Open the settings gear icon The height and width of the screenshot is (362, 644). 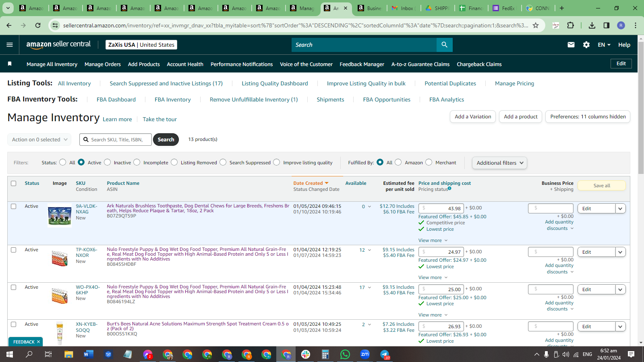(x=586, y=45)
